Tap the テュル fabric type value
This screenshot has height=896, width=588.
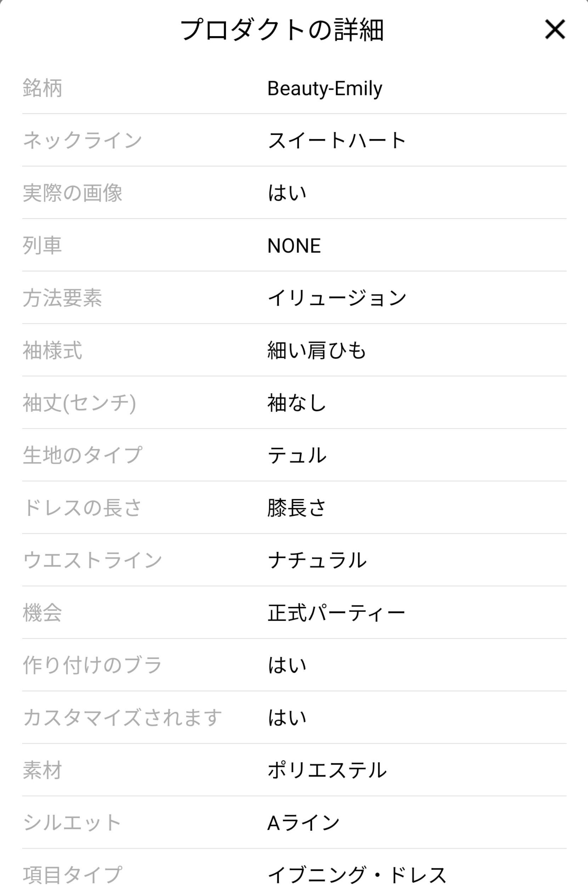point(296,455)
